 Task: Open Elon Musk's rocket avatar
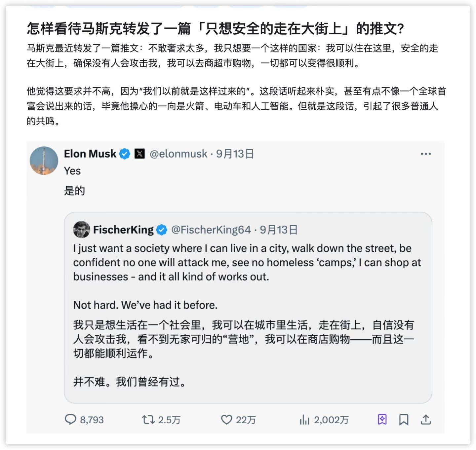[x=44, y=161]
